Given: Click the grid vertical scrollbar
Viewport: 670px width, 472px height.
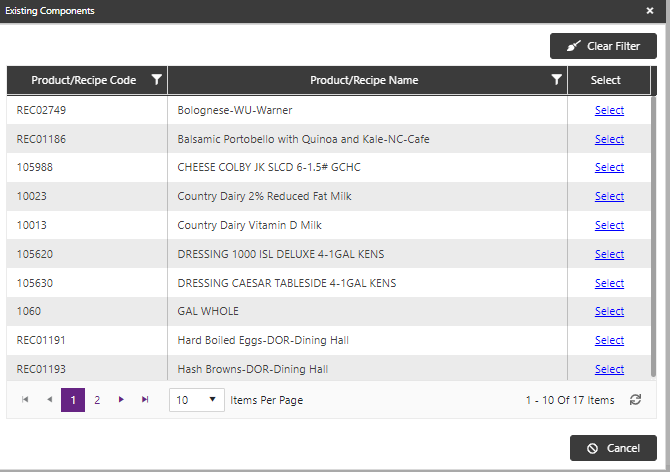Looking at the screenshot, I should pos(653,237).
